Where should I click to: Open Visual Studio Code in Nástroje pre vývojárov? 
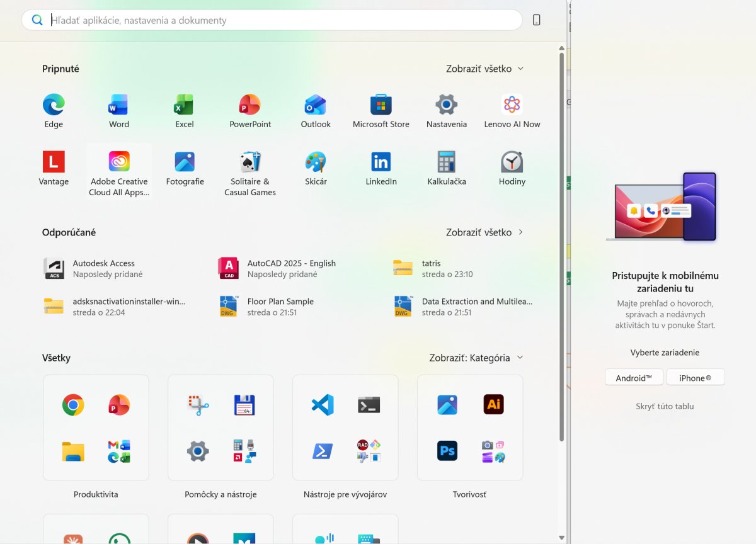point(323,405)
